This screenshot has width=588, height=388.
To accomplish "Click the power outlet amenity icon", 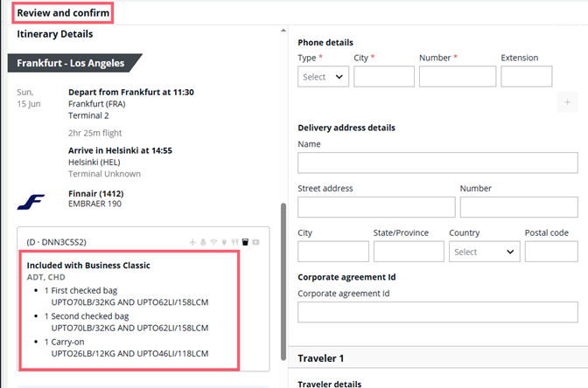I will tap(224, 241).
